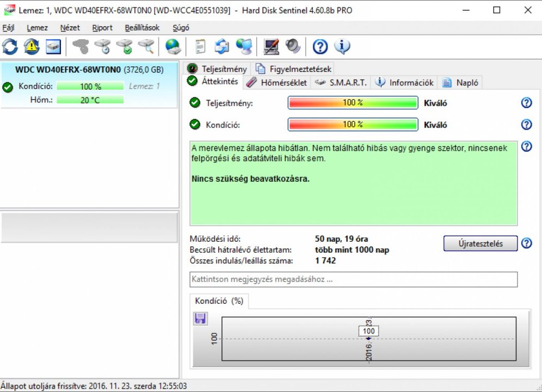This screenshot has height=392, width=542.
Task: Open the Riport menu
Action: (x=102, y=28)
